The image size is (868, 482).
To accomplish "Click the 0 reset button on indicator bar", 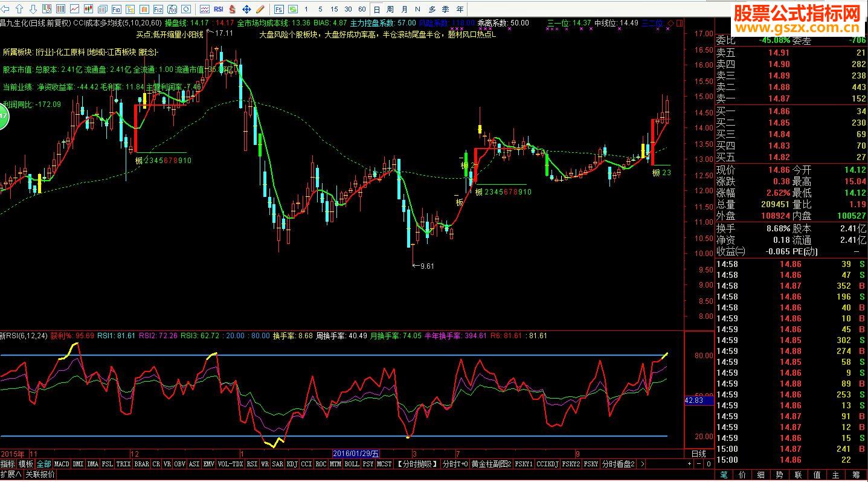I will (x=708, y=464).
